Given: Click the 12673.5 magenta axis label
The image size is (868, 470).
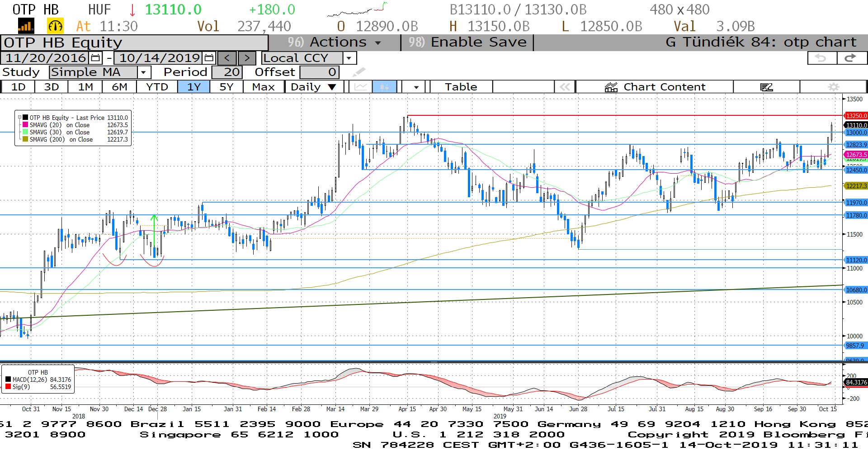Looking at the screenshot, I should [856, 155].
